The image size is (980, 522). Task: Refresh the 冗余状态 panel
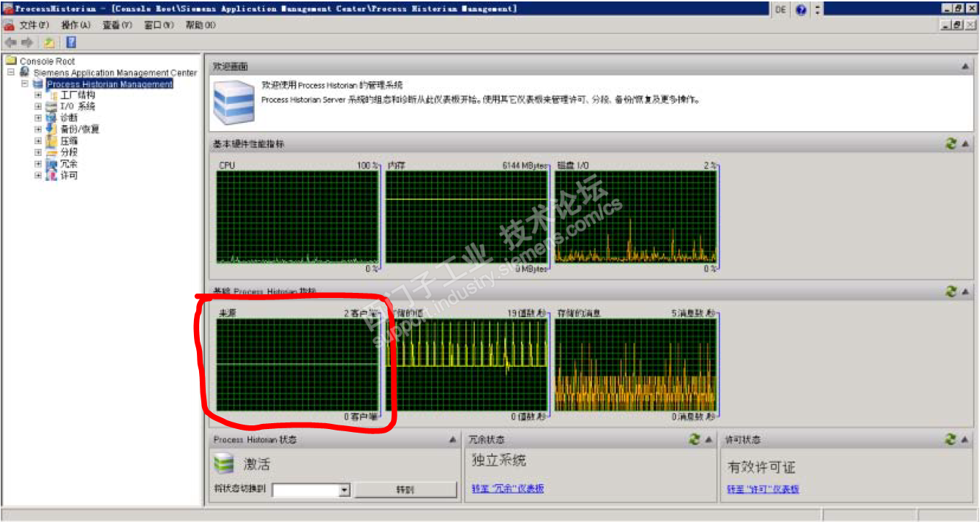tap(695, 439)
